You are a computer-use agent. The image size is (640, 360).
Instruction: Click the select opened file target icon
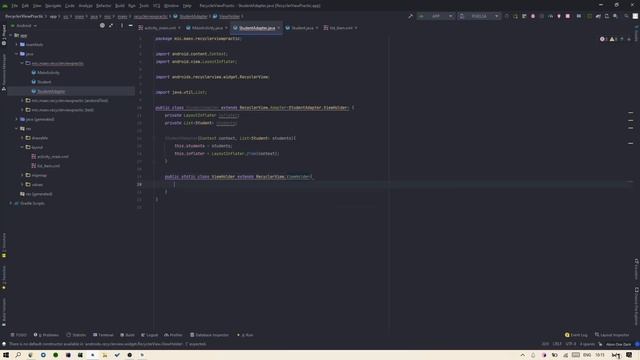pos(102,26)
